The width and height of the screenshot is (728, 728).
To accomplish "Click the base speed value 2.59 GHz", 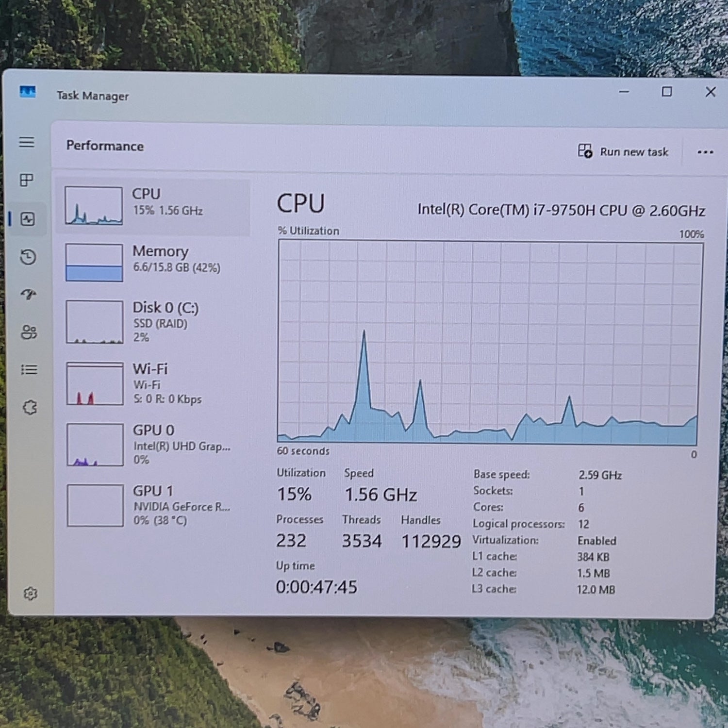I will tap(600, 475).
